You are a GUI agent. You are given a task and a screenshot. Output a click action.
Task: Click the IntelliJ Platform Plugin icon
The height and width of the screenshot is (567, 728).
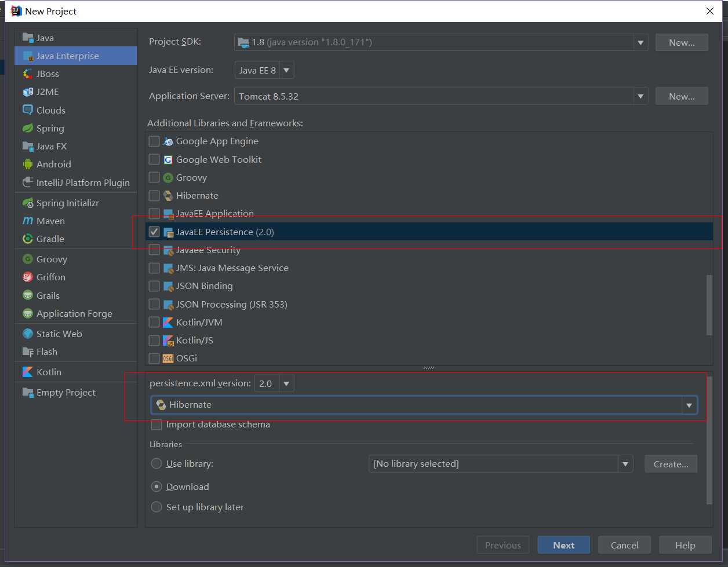(28, 182)
